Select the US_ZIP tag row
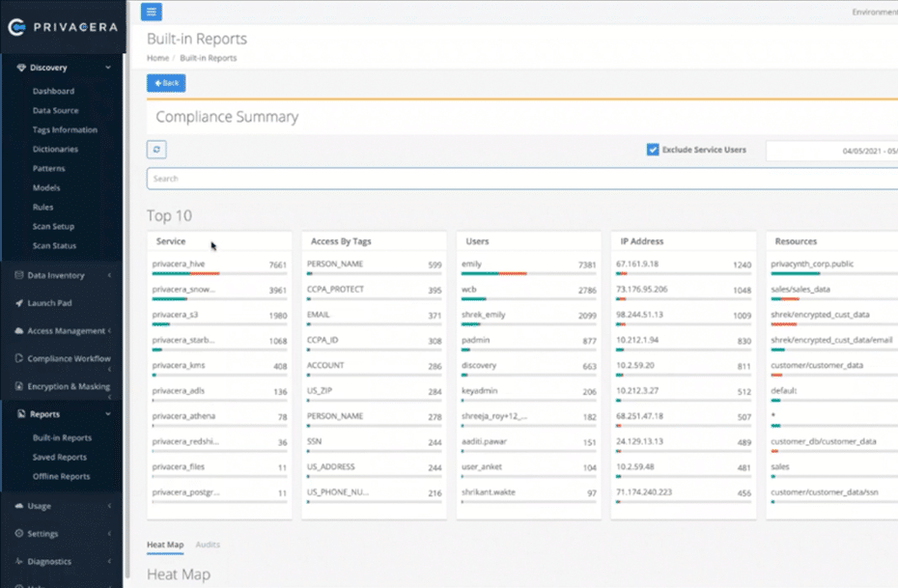This screenshot has width=898, height=588. [x=374, y=395]
